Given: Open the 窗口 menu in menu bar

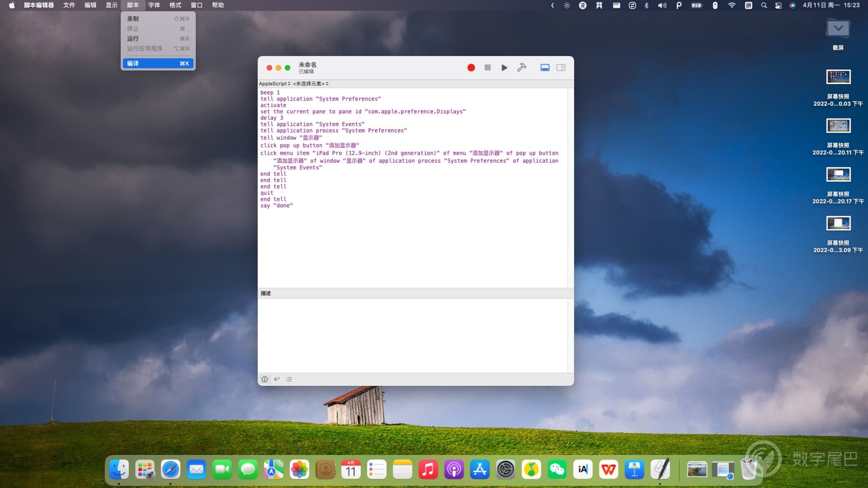Looking at the screenshot, I should (x=197, y=5).
